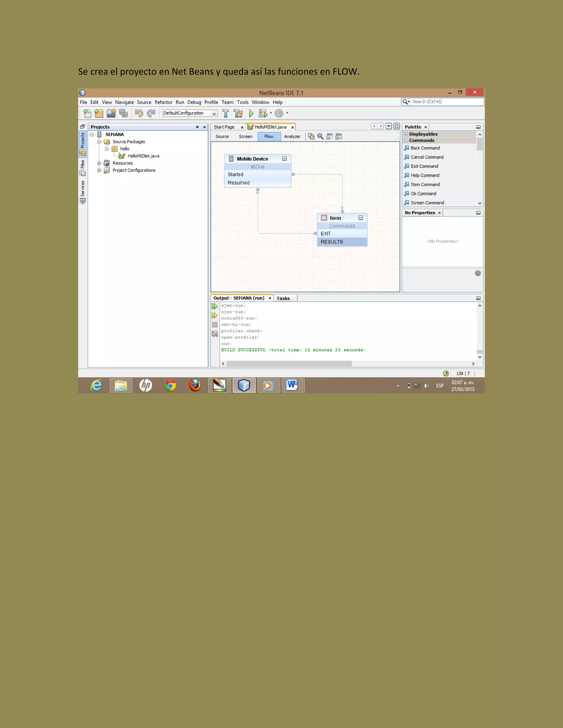The height and width of the screenshot is (728, 563).
Task: Open the Files side tab
Action: (x=82, y=168)
